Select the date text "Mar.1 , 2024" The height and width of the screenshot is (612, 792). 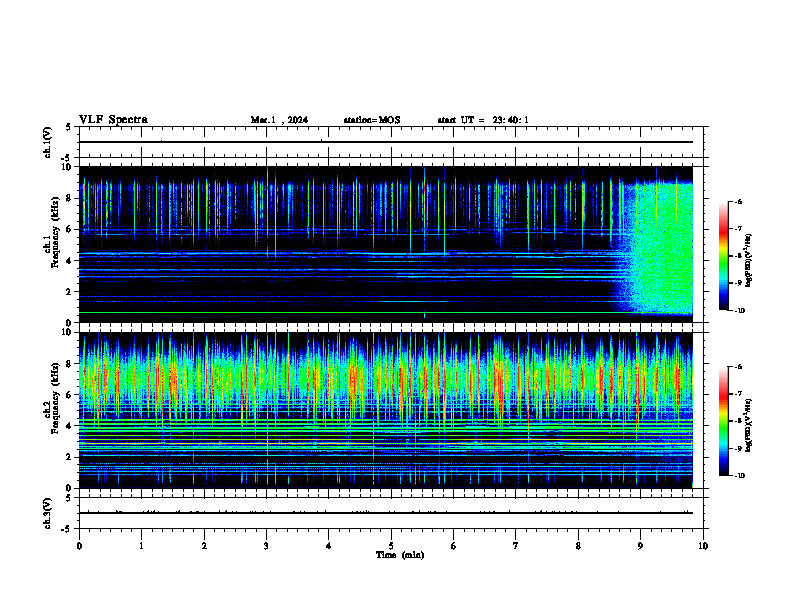[x=279, y=120]
